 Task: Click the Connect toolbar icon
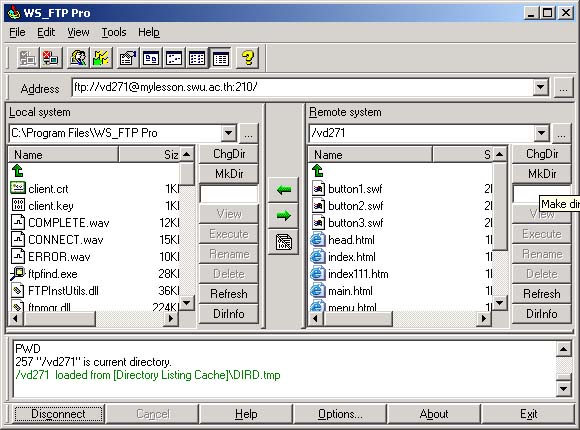click(28, 58)
